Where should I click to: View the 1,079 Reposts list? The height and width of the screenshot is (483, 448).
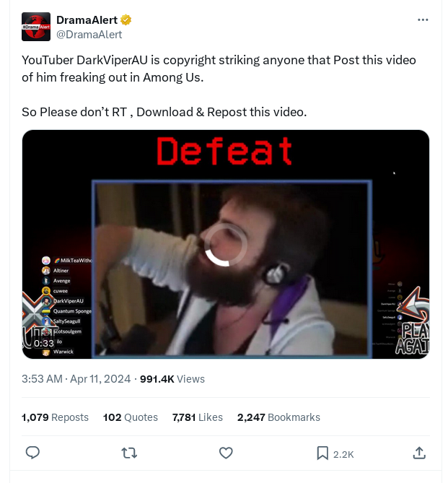click(x=55, y=417)
